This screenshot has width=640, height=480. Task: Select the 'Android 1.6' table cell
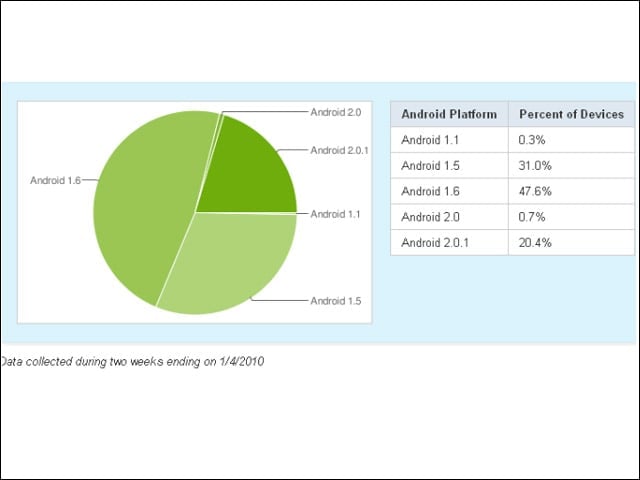(449, 191)
